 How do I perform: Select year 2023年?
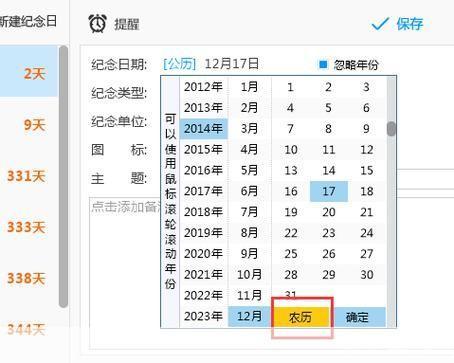203,316
